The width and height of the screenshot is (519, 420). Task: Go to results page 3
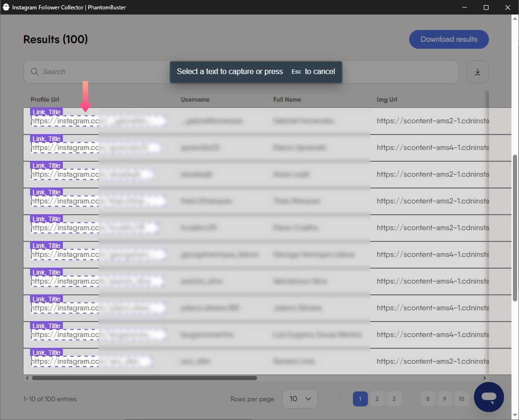coord(394,399)
